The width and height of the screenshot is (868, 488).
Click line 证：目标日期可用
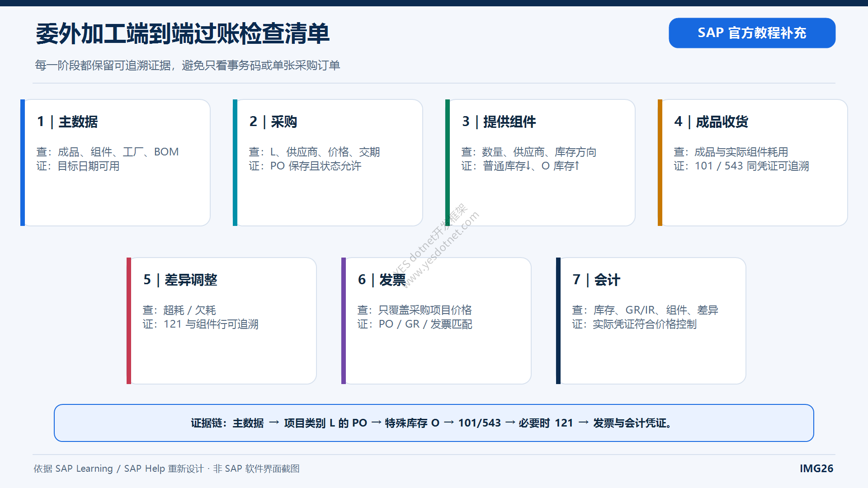click(78, 166)
